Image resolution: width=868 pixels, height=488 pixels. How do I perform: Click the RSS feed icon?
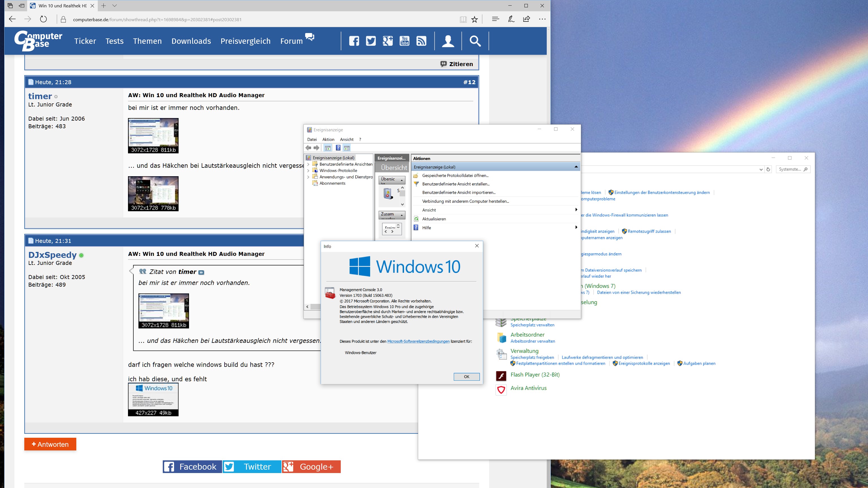pyautogui.click(x=421, y=41)
